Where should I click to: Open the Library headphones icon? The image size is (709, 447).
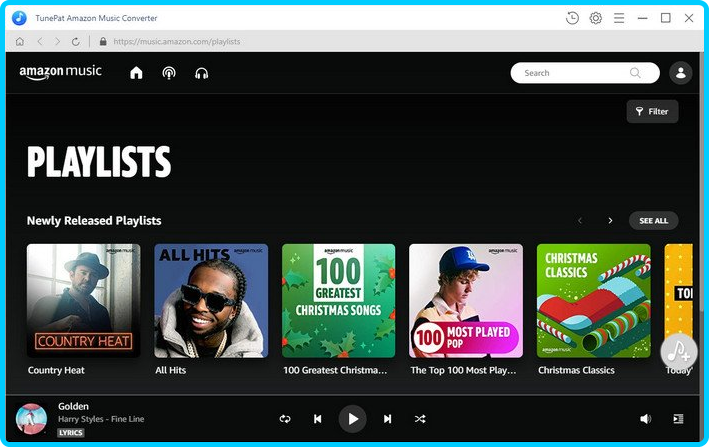202,73
